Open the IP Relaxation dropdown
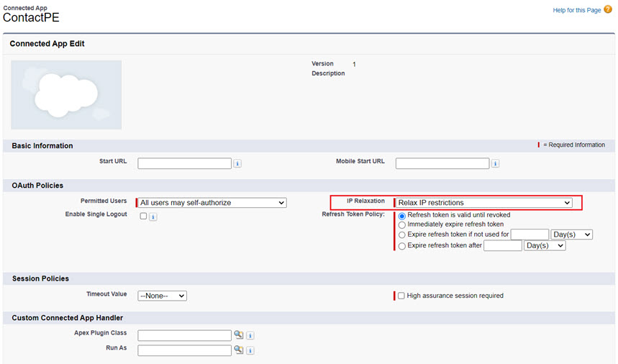Image resolution: width=618 pixels, height=364 pixels. [483, 202]
